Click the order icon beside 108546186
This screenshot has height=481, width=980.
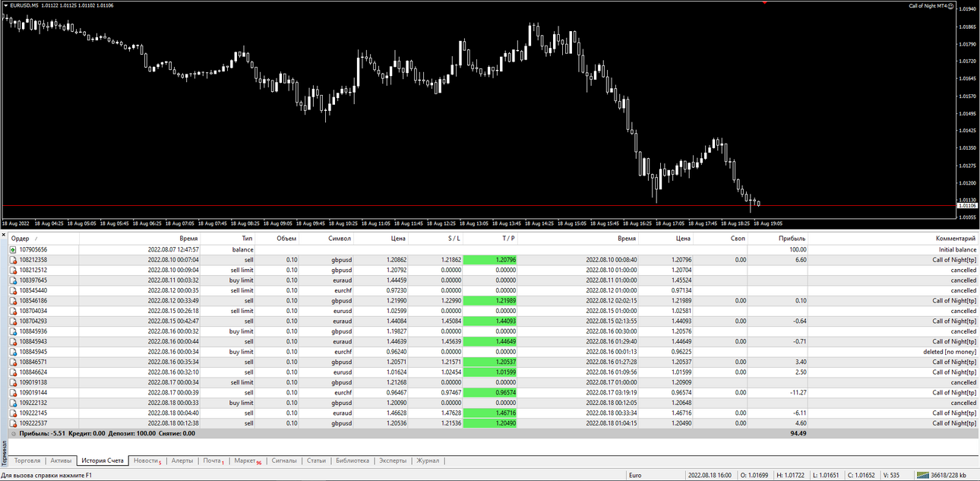point(13,301)
